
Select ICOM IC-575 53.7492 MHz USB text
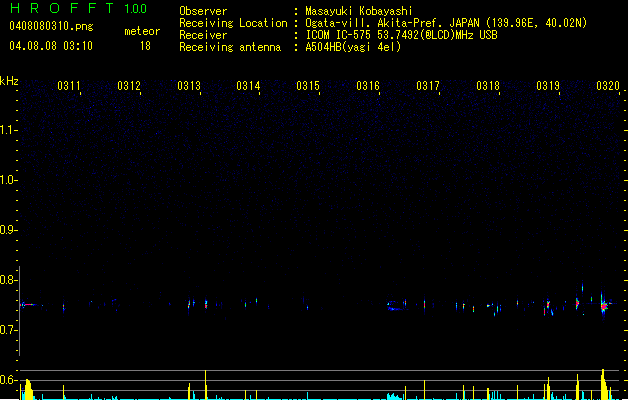[401, 35]
